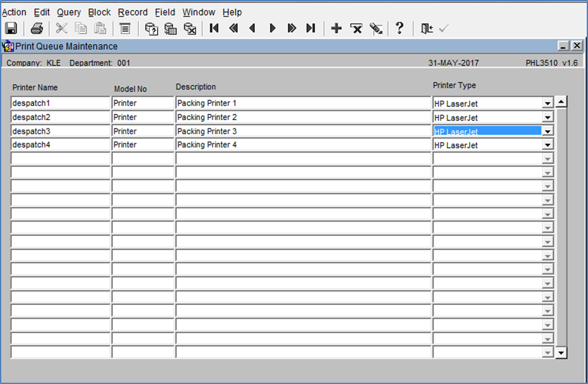The image size is (588, 384).
Task: Open the Query menu
Action: [x=69, y=12]
